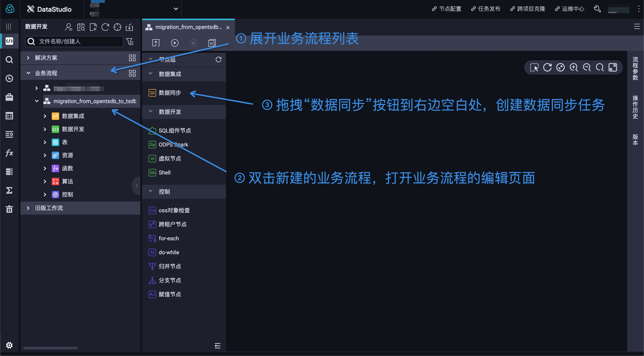Click the 文件名称/创建人 search field
This screenshot has width=644, height=356.
point(74,42)
